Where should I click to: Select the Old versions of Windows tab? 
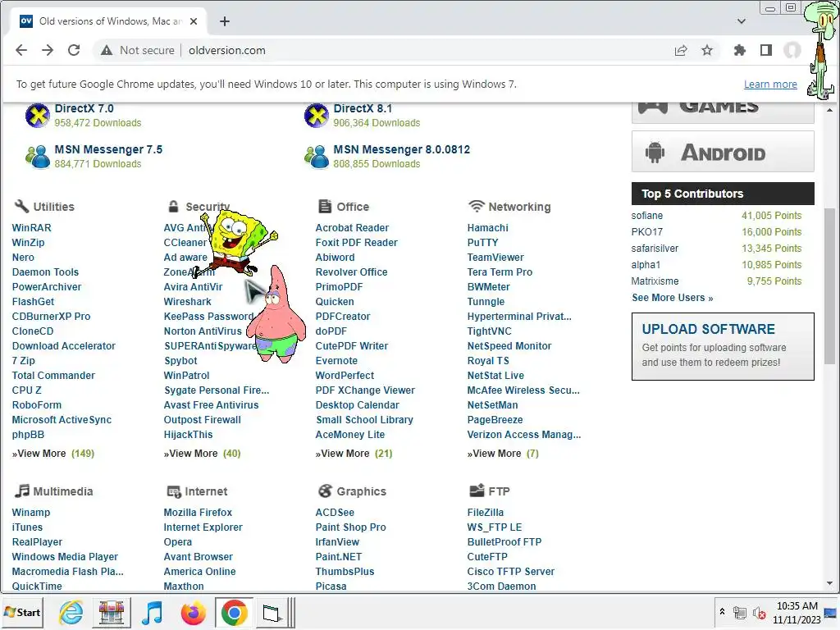click(x=108, y=21)
